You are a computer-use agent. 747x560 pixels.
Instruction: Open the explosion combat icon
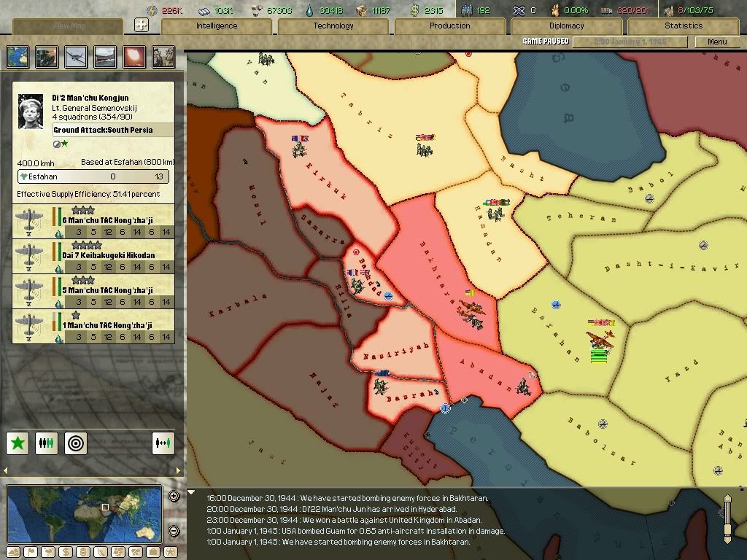134,57
